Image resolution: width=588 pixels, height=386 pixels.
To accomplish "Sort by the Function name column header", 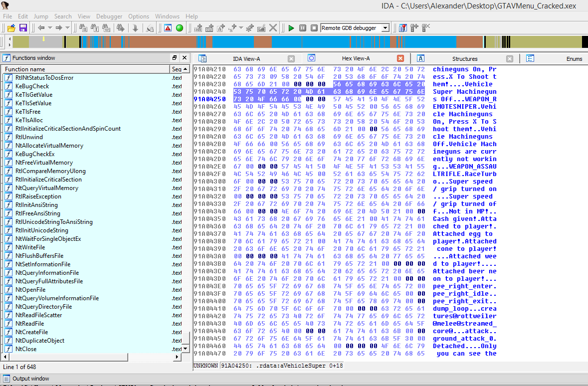I will point(86,69).
